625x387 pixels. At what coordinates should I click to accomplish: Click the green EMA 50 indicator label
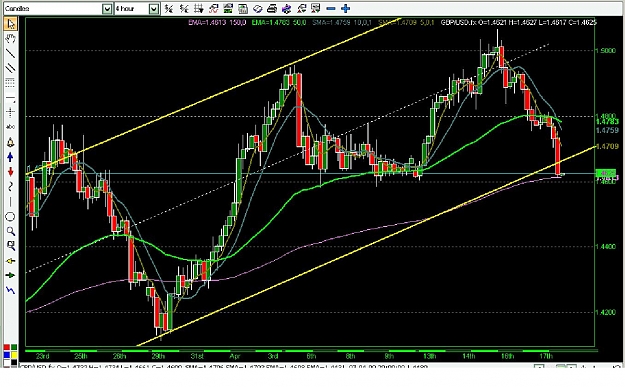278,22
